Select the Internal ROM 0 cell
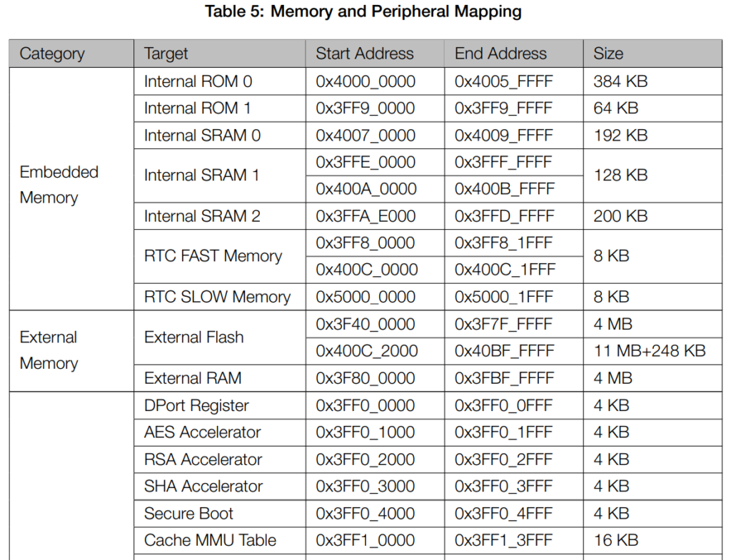The image size is (731, 560). click(x=198, y=81)
